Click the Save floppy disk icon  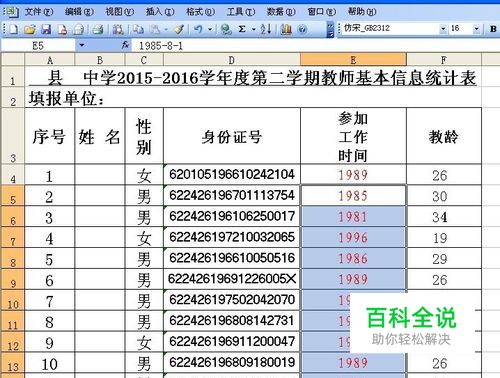[46, 29]
